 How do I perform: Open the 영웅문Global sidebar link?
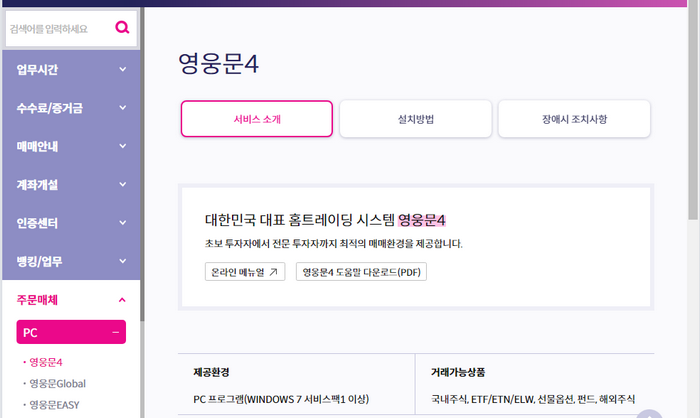(57, 384)
